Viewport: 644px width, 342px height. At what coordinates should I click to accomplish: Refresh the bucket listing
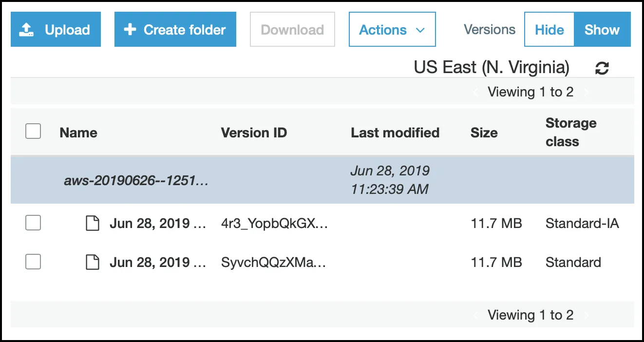click(602, 68)
